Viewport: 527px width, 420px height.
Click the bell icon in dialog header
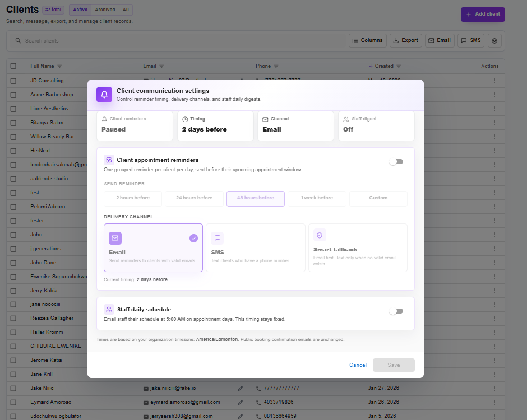tap(104, 94)
